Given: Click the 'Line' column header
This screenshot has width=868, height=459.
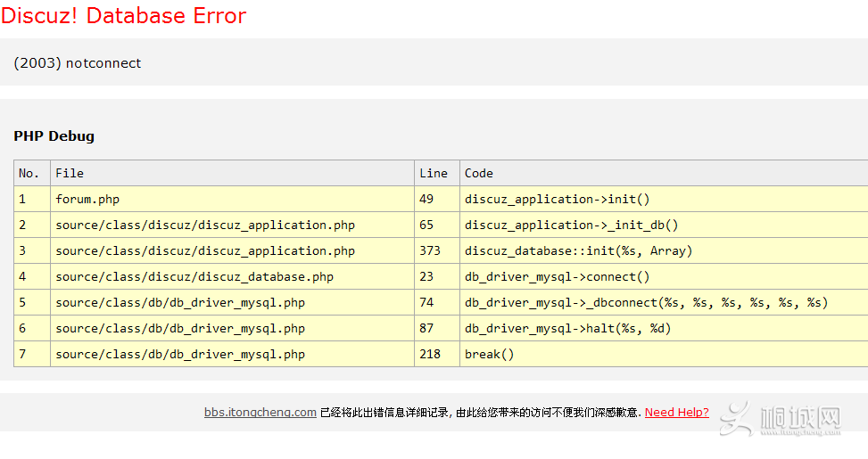Looking at the screenshot, I should [x=437, y=173].
